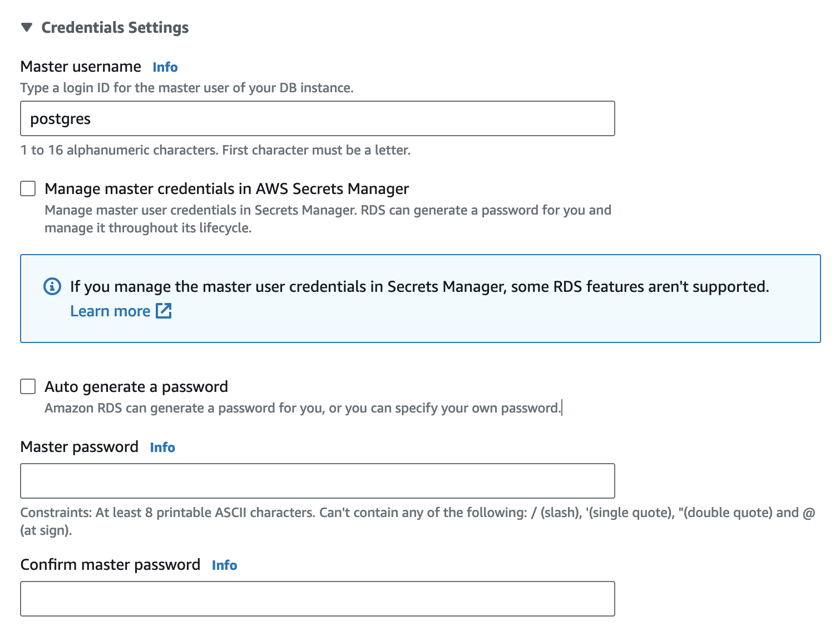Click the Master username input field

[317, 118]
